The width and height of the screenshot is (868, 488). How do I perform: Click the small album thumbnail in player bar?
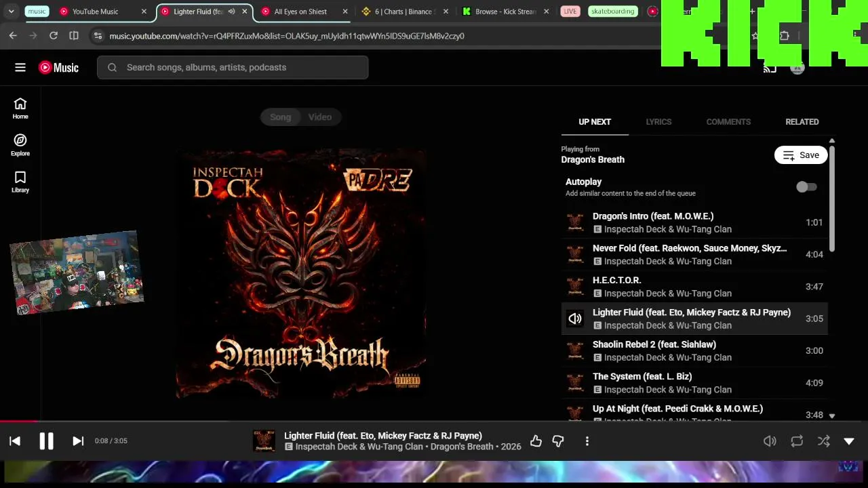point(264,441)
